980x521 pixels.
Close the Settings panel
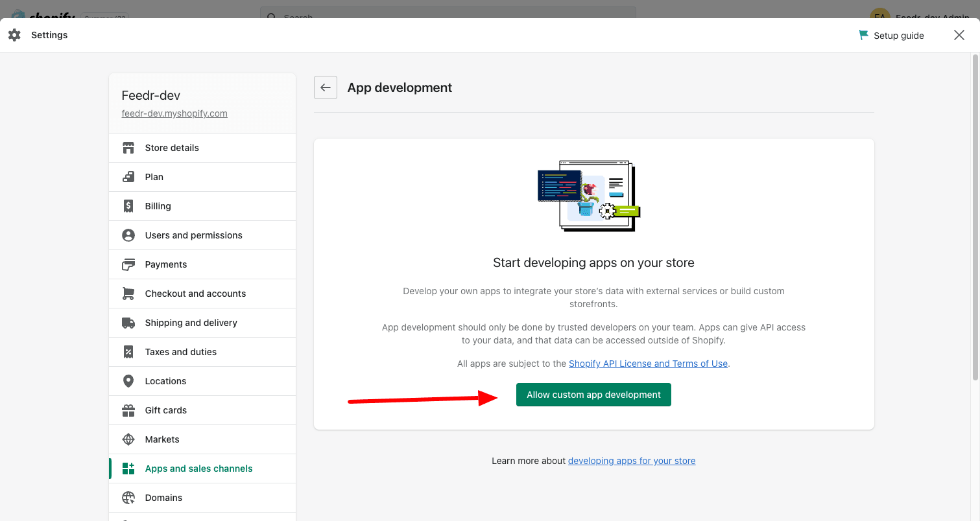coord(959,35)
